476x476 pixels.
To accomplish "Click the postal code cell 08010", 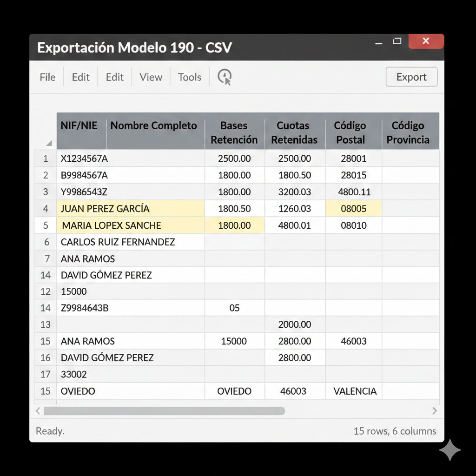I will click(x=353, y=225).
